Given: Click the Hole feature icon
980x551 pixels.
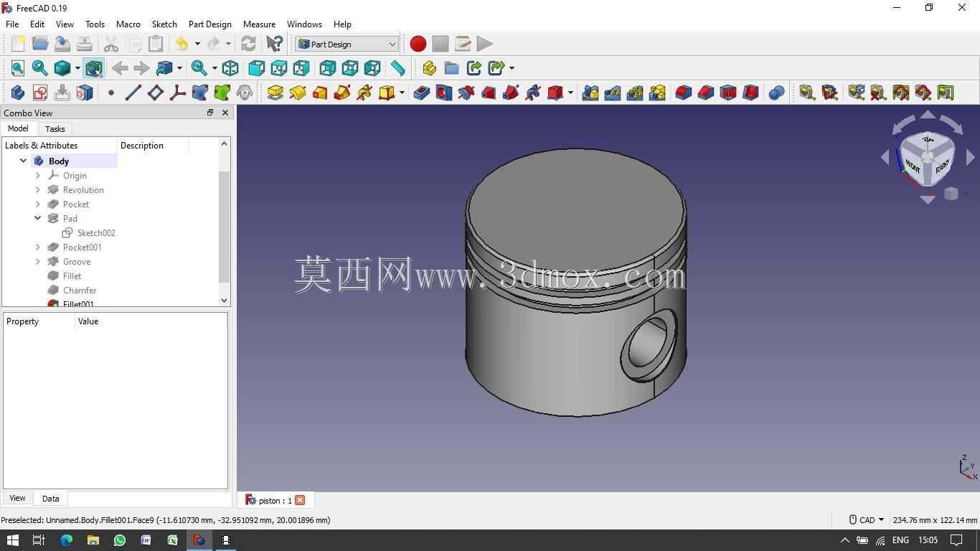Looking at the screenshot, I should click(x=444, y=93).
